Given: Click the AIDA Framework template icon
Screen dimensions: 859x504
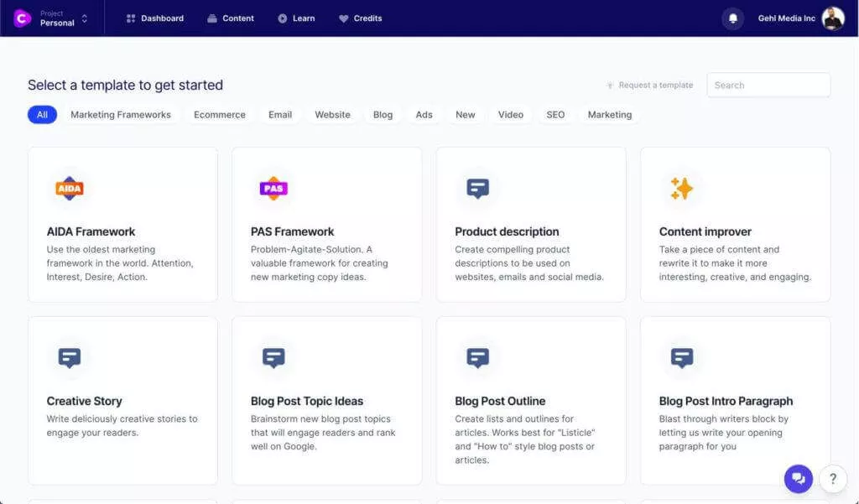Looking at the screenshot, I should pos(69,189).
